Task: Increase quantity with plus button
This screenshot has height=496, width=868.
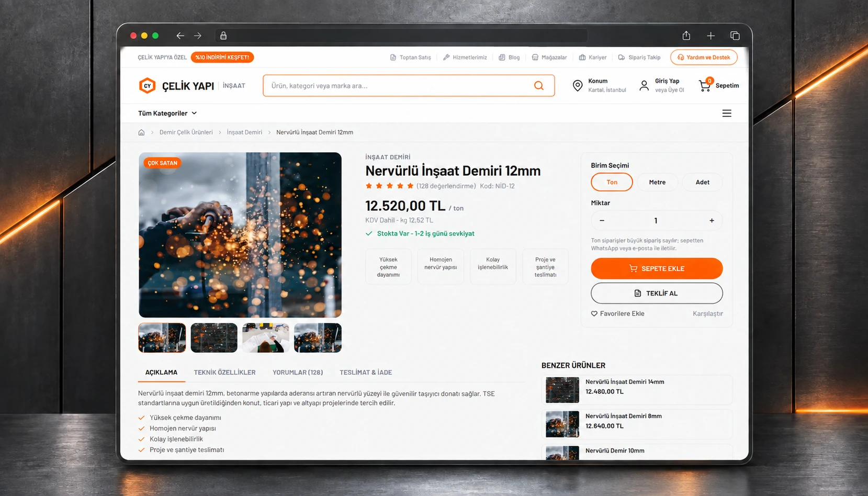Action: (712, 220)
